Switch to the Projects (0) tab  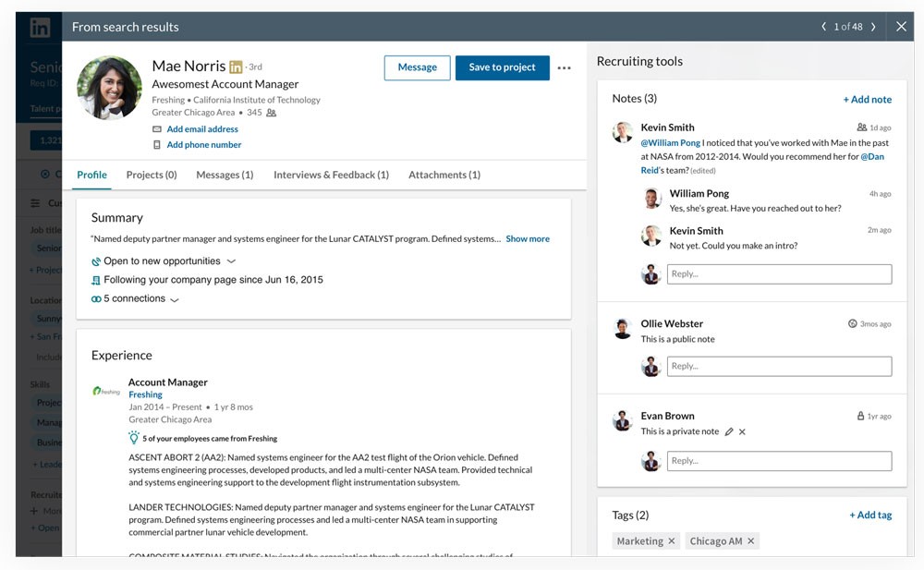[x=152, y=175]
